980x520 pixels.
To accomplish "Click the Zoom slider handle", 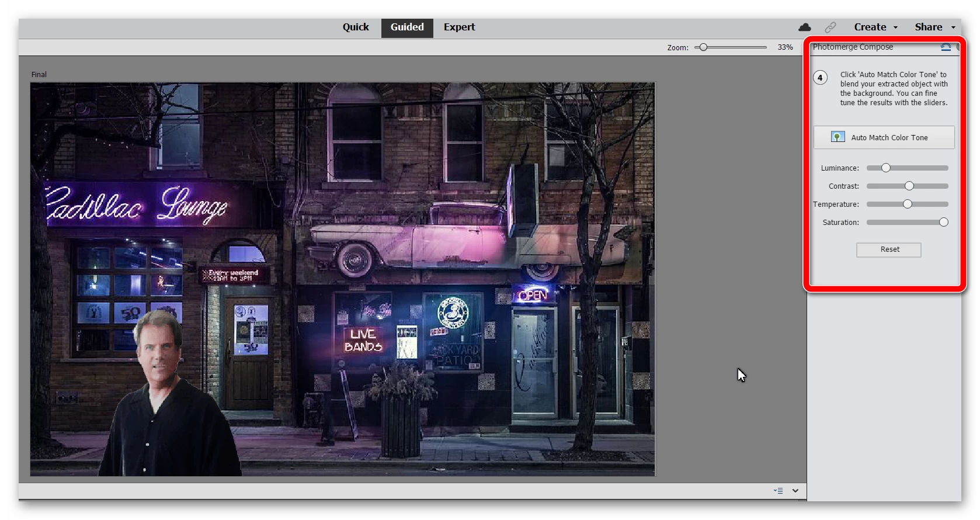I will point(704,47).
